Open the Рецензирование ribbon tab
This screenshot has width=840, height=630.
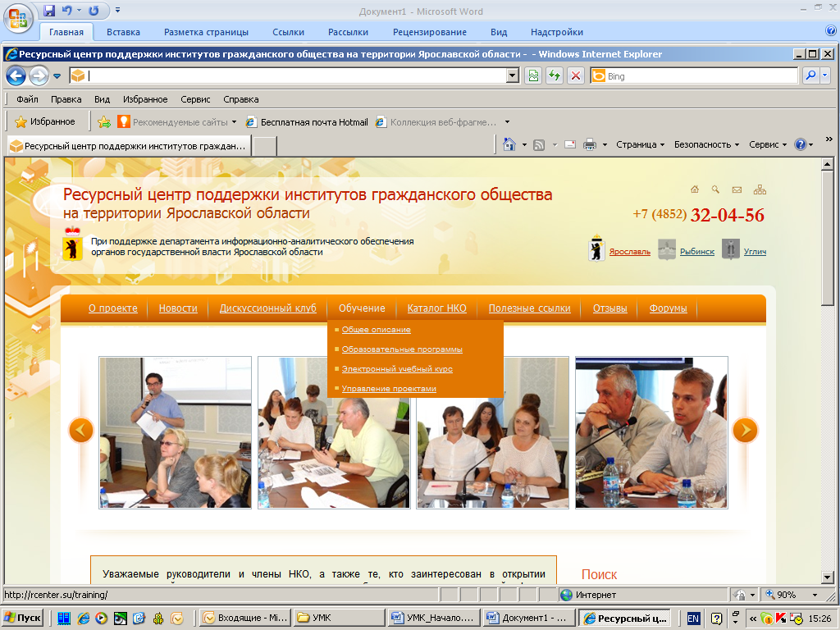pyautogui.click(x=430, y=32)
